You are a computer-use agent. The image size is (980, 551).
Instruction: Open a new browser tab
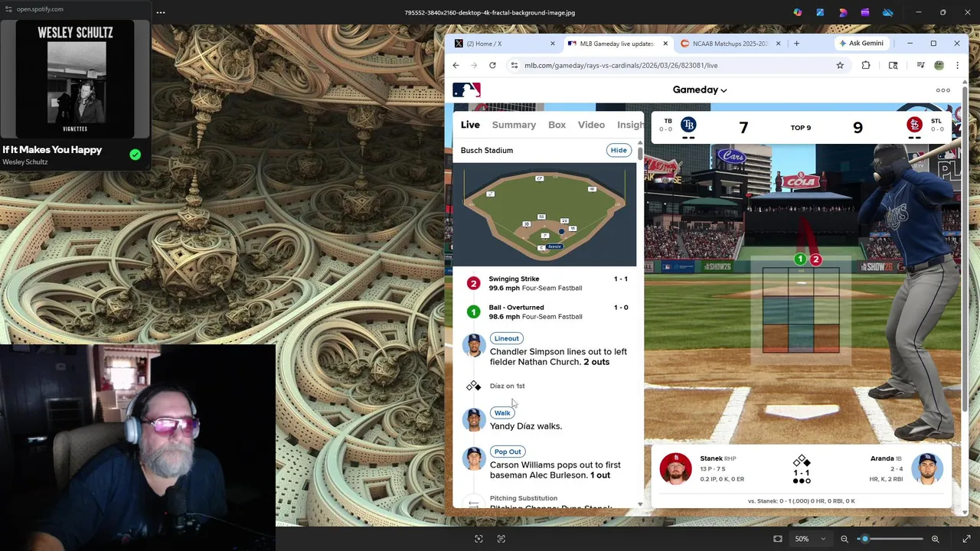796,44
